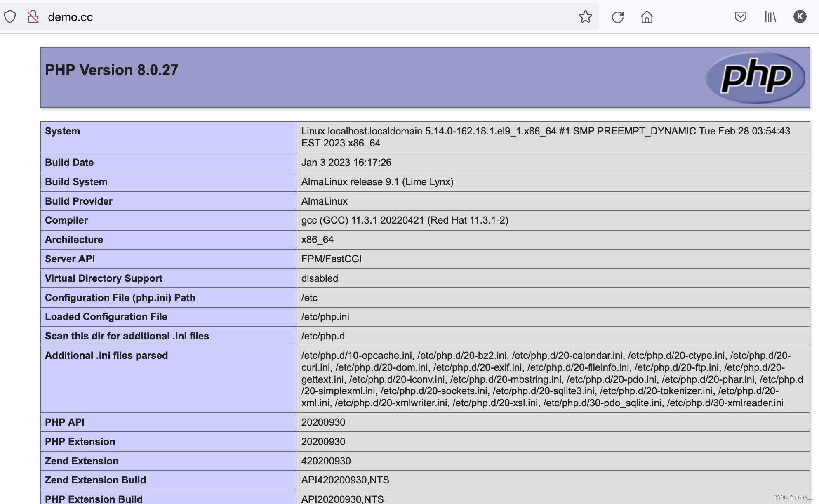This screenshot has width=819, height=504.
Task: Open the library bookmarks icon
Action: (770, 17)
